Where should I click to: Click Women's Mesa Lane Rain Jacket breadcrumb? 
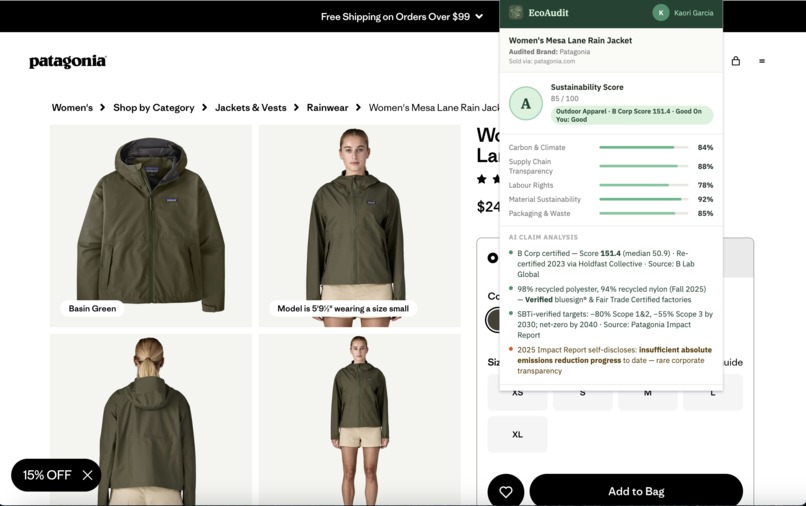pyautogui.click(x=434, y=107)
